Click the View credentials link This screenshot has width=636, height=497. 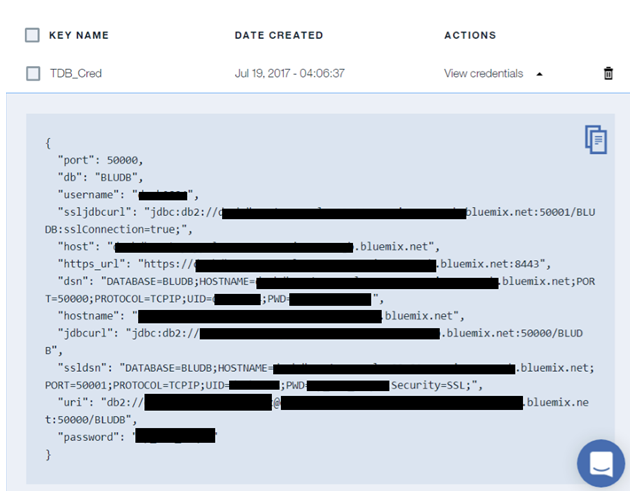point(483,74)
